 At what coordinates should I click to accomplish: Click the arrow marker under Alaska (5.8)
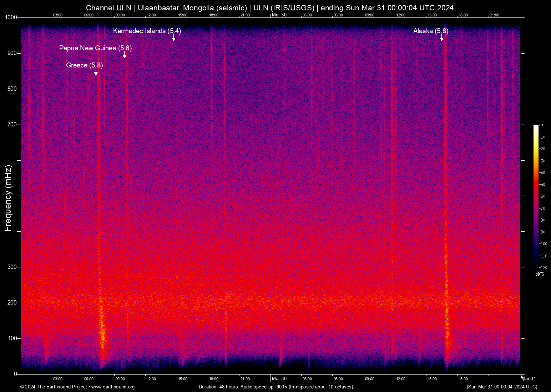click(x=441, y=39)
